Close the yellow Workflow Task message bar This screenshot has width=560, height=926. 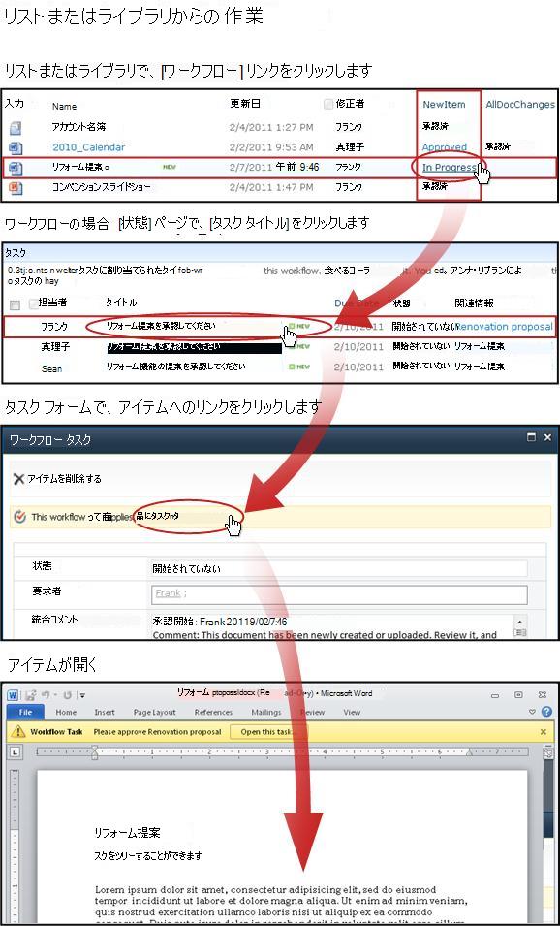(544, 732)
